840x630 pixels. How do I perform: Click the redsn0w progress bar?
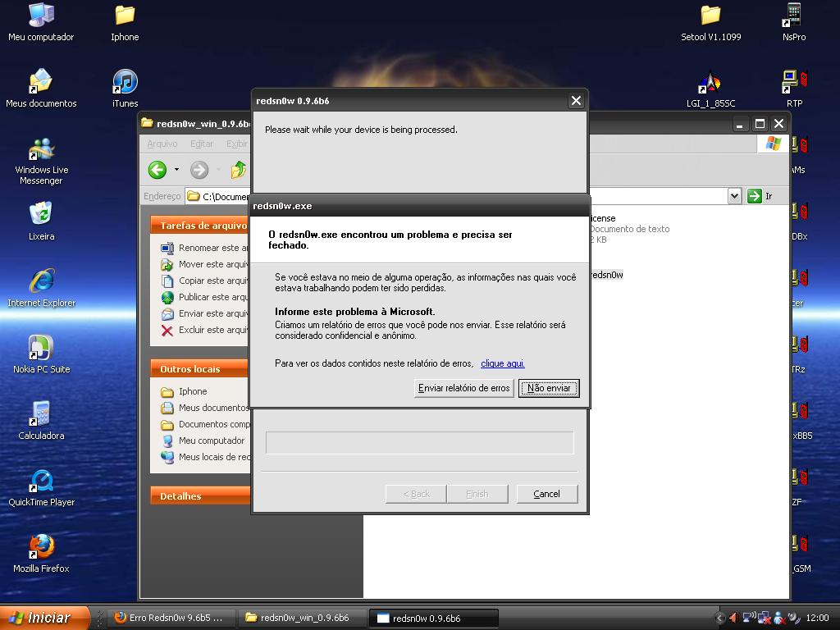419,442
